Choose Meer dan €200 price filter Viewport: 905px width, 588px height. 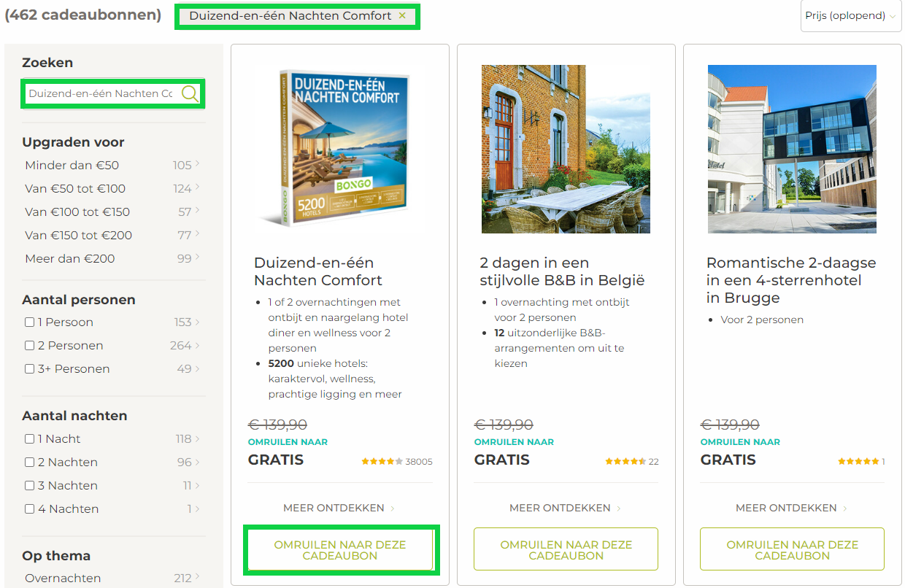click(70, 259)
